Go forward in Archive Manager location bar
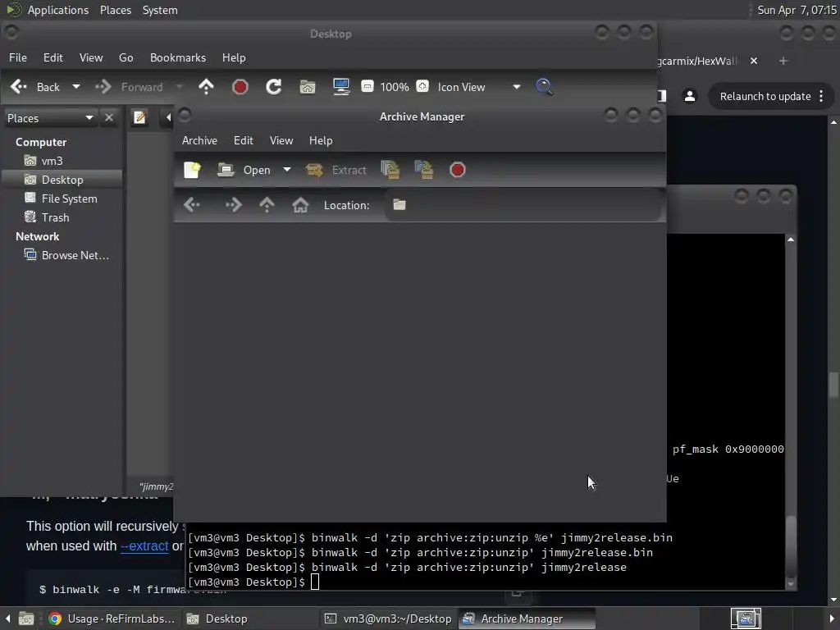The width and height of the screenshot is (840, 630). tap(234, 204)
